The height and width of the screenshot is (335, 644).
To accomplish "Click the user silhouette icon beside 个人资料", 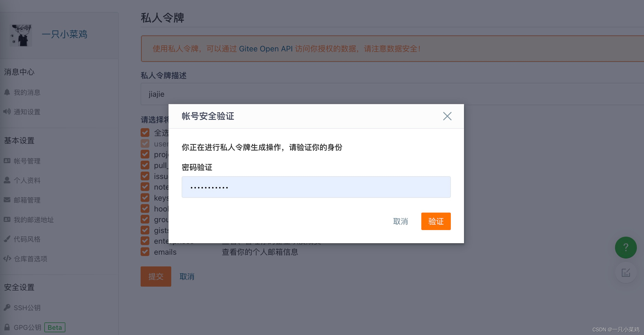I will [x=7, y=180].
